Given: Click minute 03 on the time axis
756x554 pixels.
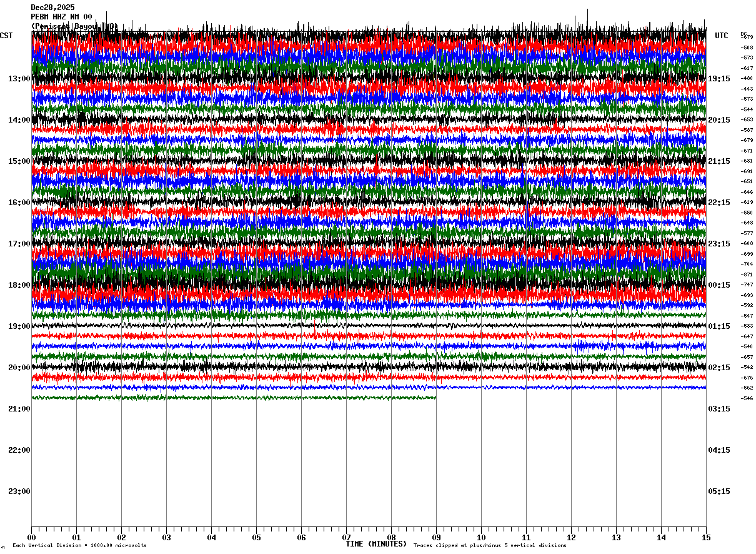Looking at the screenshot, I should [x=166, y=537].
